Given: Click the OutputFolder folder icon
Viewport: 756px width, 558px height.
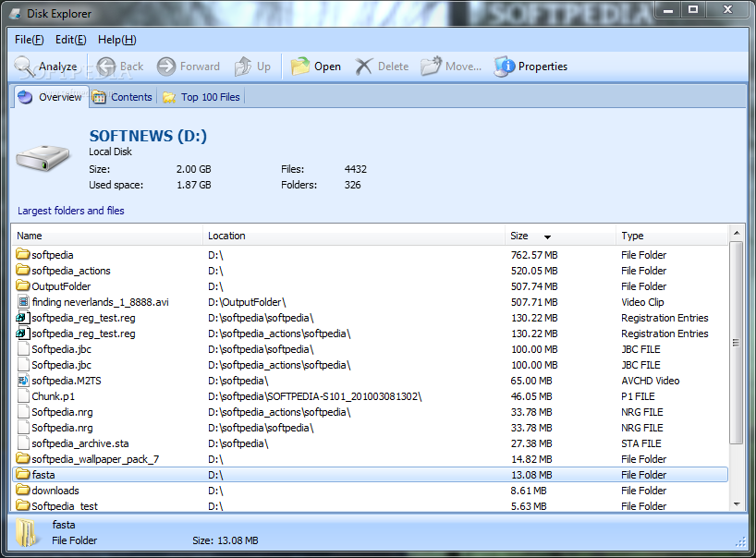Looking at the screenshot, I should (x=23, y=285).
